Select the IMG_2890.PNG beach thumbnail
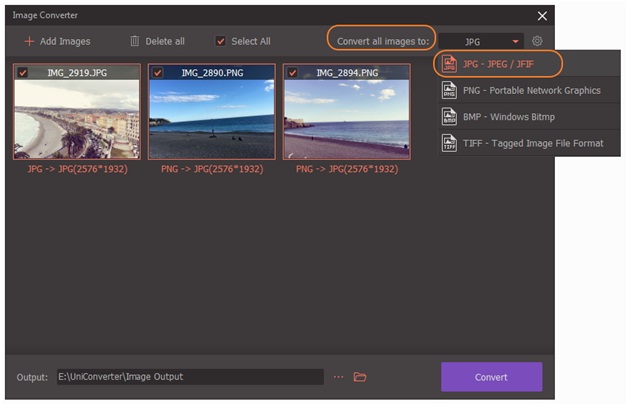 point(211,118)
